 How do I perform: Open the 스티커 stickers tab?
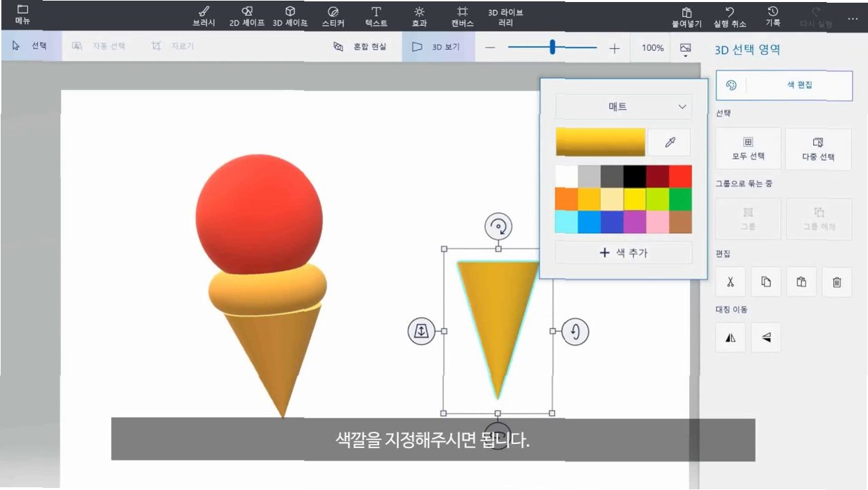pyautogui.click(x=333, y=17)
